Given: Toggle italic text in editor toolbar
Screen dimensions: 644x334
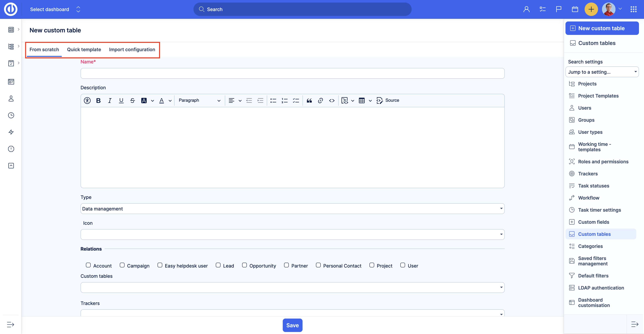Looking at the screenshot, I should tap(110, 101).
